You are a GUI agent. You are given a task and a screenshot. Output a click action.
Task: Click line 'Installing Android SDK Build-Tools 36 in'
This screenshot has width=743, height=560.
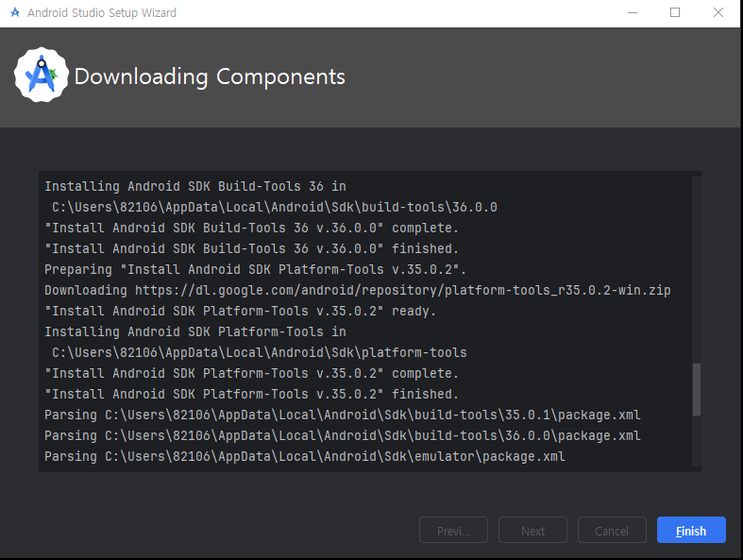[195, 186]
